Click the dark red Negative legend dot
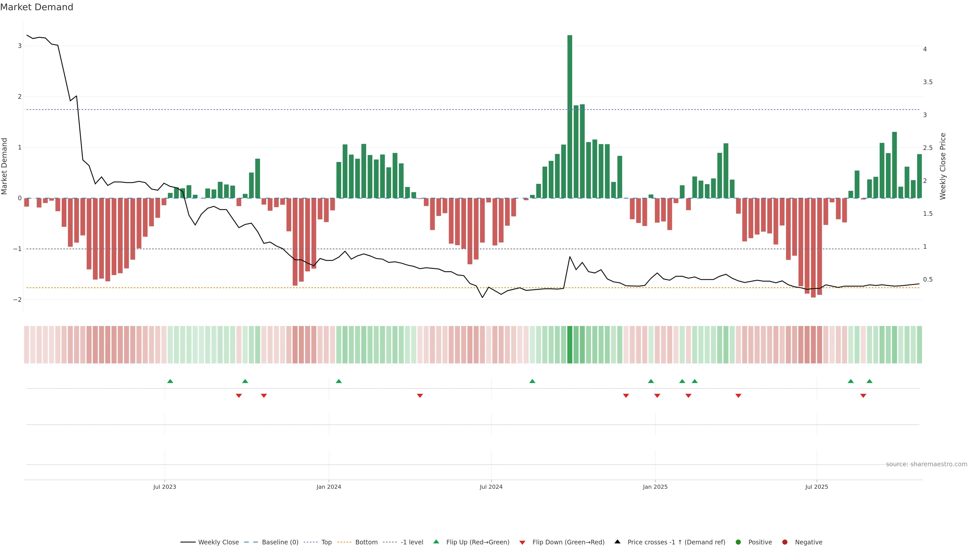Image resolution: width=980 pixels, height=551 pixels. [x=785, y=542]
